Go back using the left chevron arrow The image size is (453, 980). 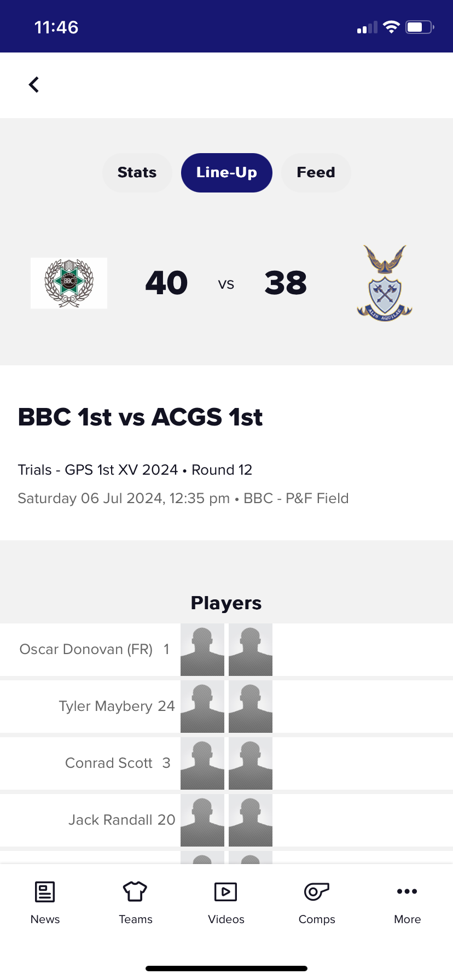coord(34,85)
